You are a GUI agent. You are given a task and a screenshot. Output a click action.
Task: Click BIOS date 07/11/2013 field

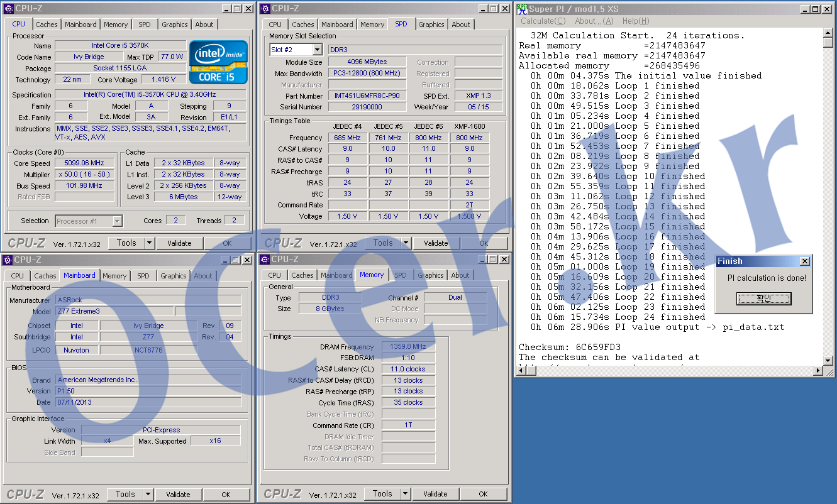click(148, 402)
